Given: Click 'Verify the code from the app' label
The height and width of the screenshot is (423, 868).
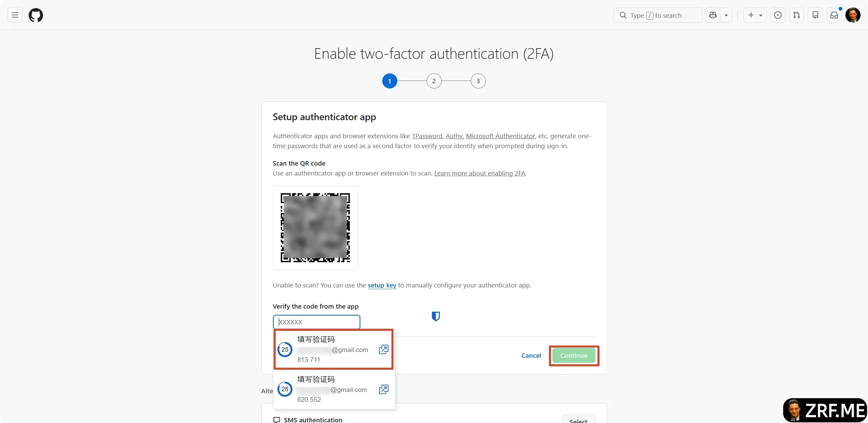Looking at the screenshot, I should 316,306.
